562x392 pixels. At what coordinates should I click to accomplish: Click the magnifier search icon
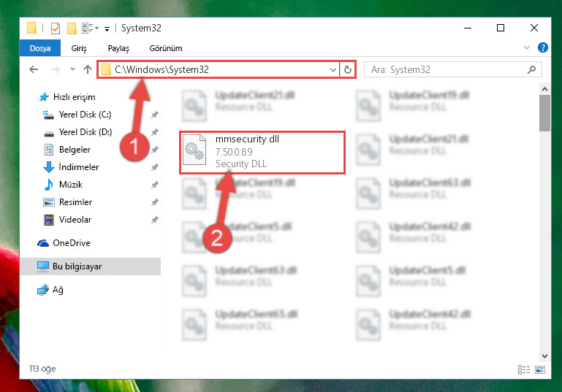531,69
